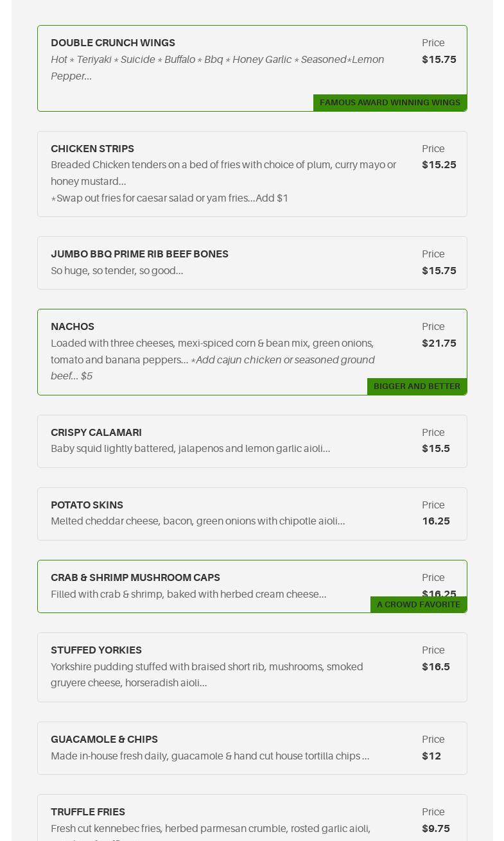The width and height of the screenshot is (504, 841).
Task: Select the Double Crunch Wings menu item
Action: (252, 68)
